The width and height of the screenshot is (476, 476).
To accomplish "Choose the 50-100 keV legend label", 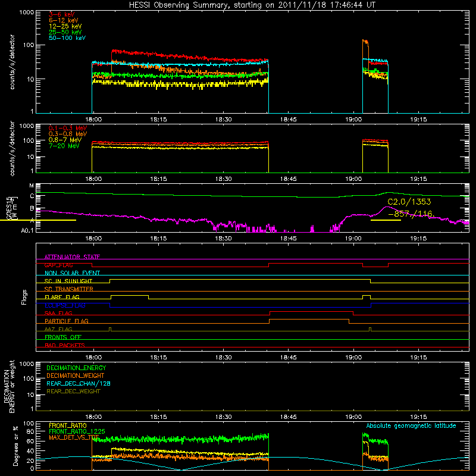I will coord(67,38).
